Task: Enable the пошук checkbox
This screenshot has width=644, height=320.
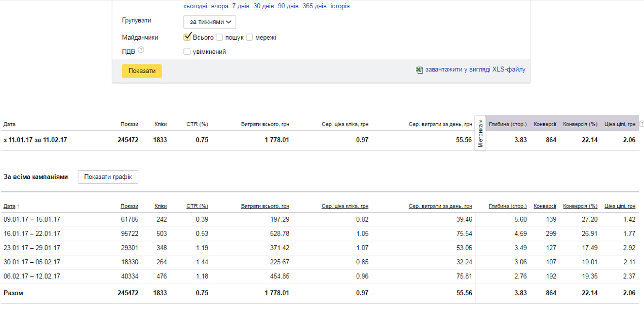Action: pos(219,37)
